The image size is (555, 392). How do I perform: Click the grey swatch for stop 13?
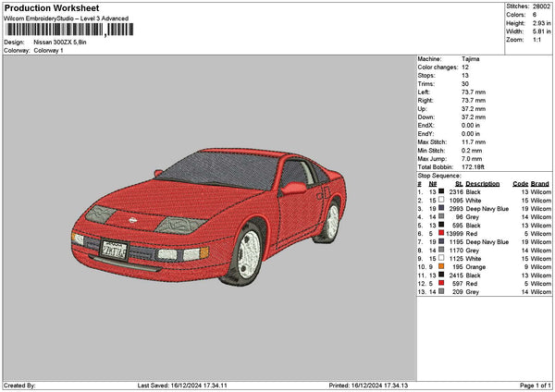(x=441, y=291)
